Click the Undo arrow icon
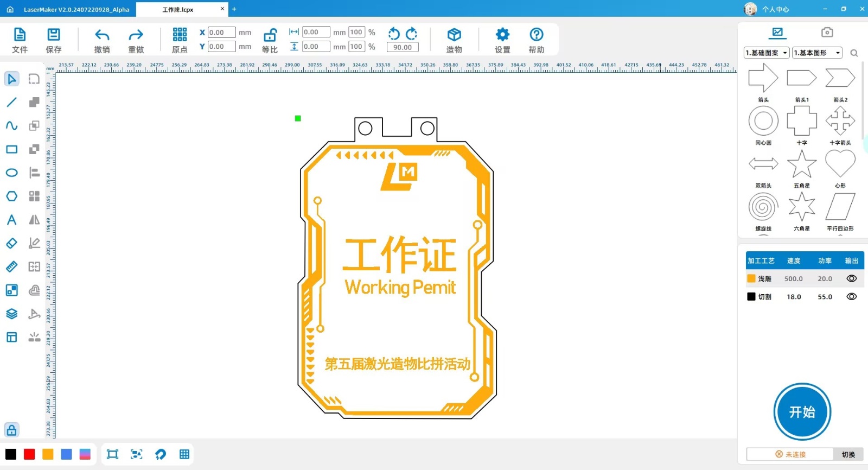Viewport: 868px width, 470px height. [x=102, y=35]
